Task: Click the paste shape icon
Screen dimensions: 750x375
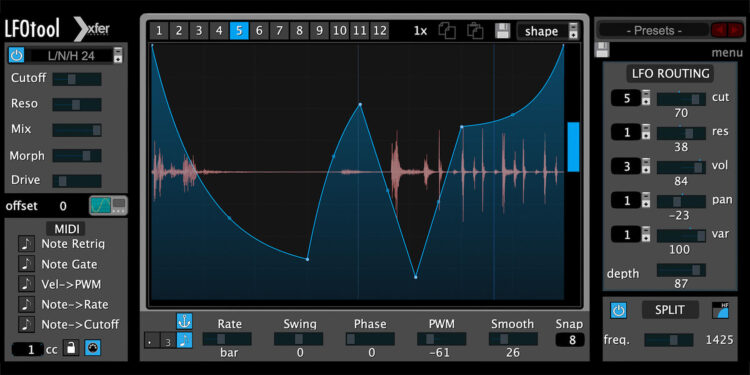Action: 475,31
